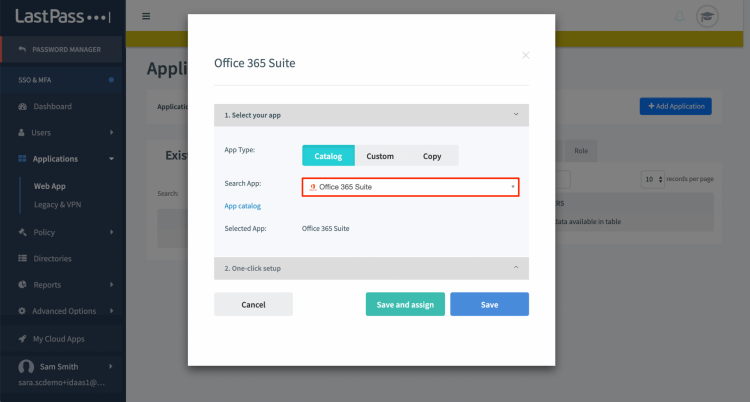750x402 pixels.
Task: Collapse the Applications submenu arrow
Action: pos(111,158)
